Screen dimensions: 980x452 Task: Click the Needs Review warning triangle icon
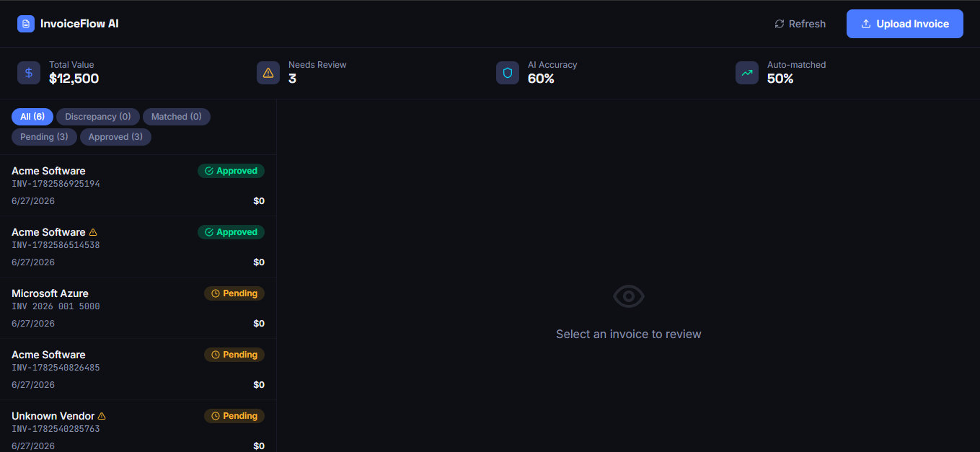(268, 73)
